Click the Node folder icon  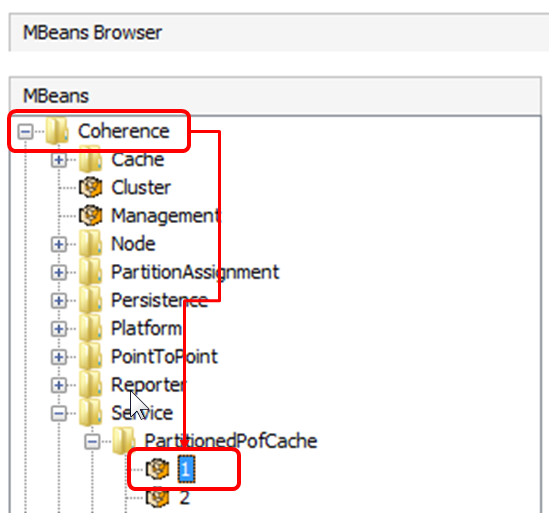click(x=91, y=243)
